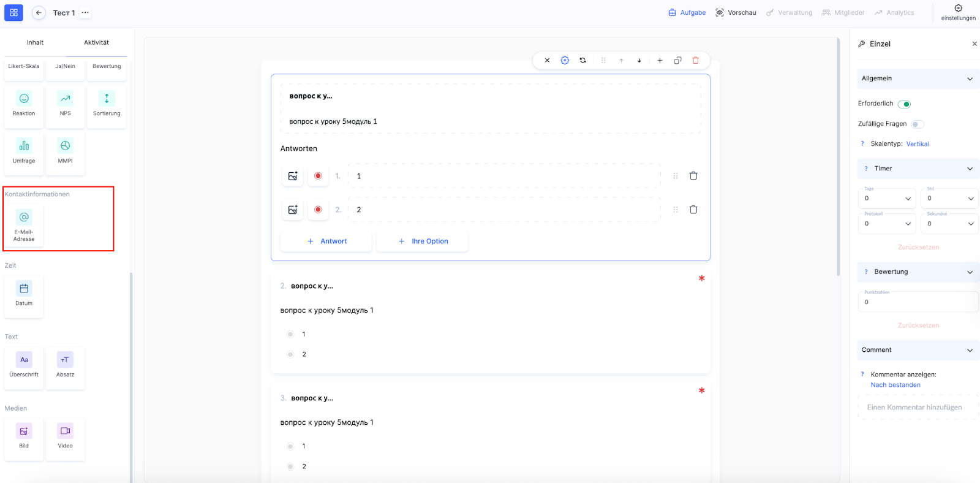This screenshot has width=980, height=483.
Task: Open the Aufgabe tab
Action: (x=687, y=12)
